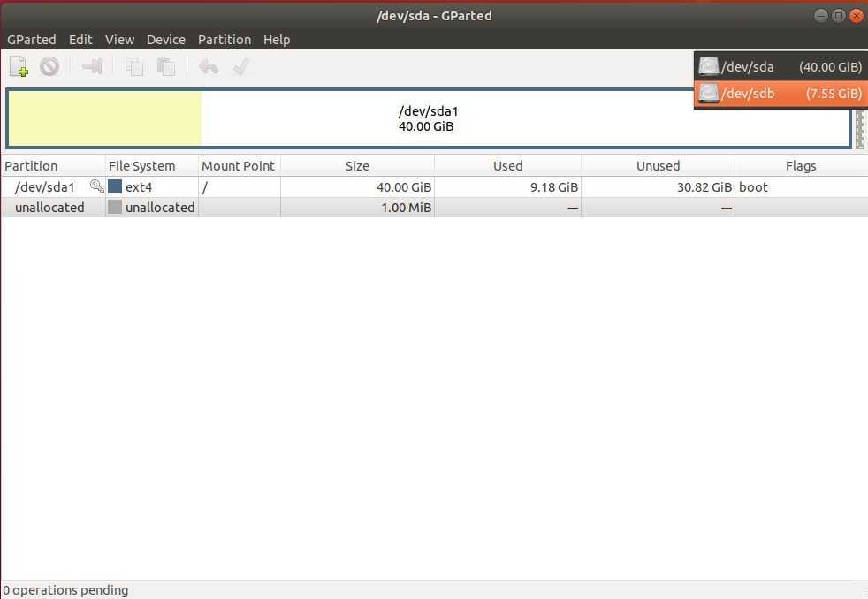Open the Device menu
Screen dimensions: 868x599
click(x=166, y=40)
